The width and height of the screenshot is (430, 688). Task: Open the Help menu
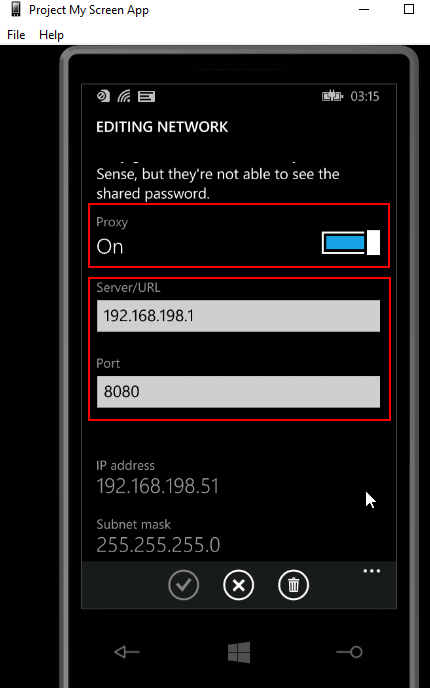[x=51, y=35]
